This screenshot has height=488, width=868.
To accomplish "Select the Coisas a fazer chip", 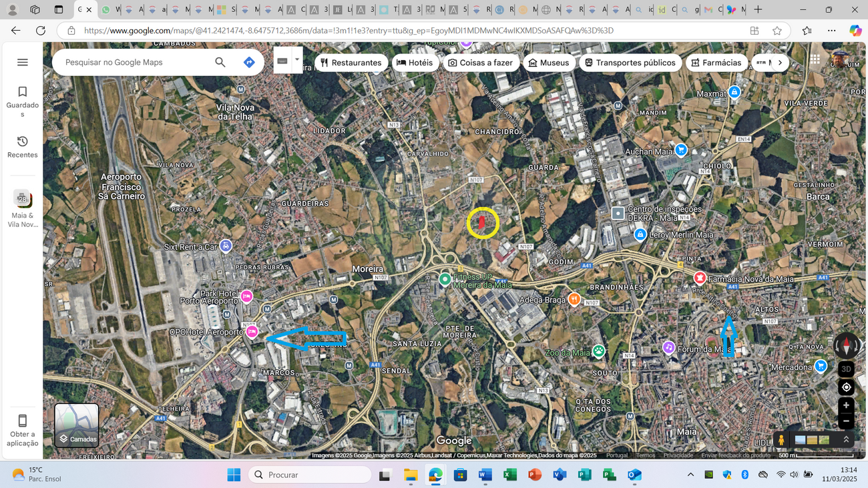I will click(x=481, y=63).
